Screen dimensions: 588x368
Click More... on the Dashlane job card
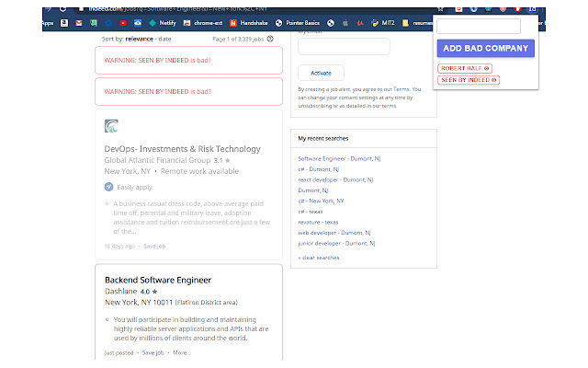click(182, 353)
